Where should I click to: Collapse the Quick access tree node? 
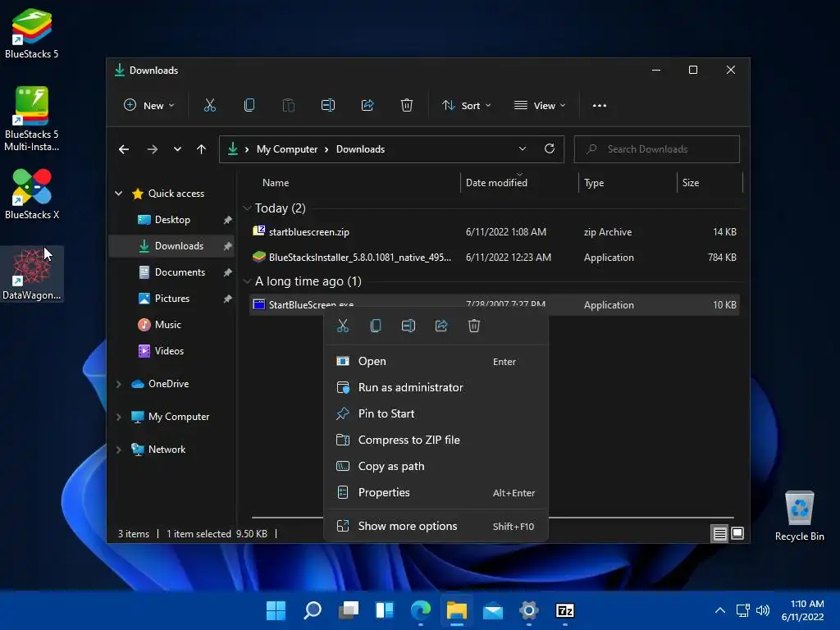click(x=118, y=194)
